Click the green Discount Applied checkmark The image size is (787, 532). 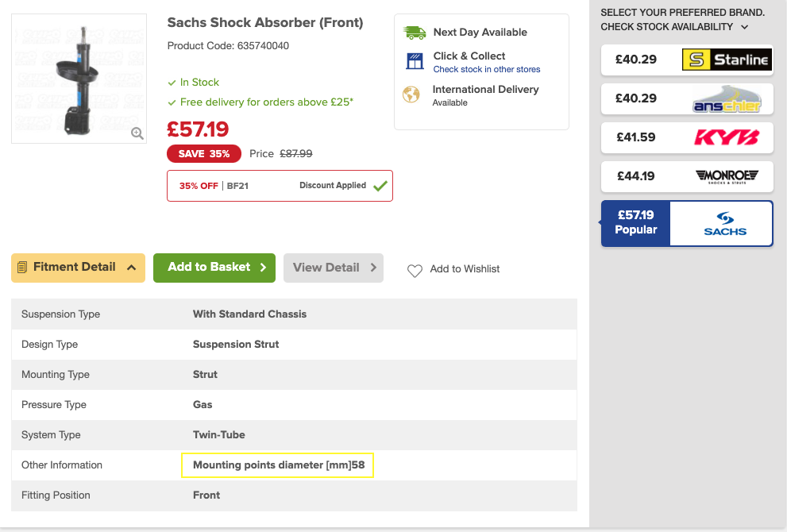(380, 186)
